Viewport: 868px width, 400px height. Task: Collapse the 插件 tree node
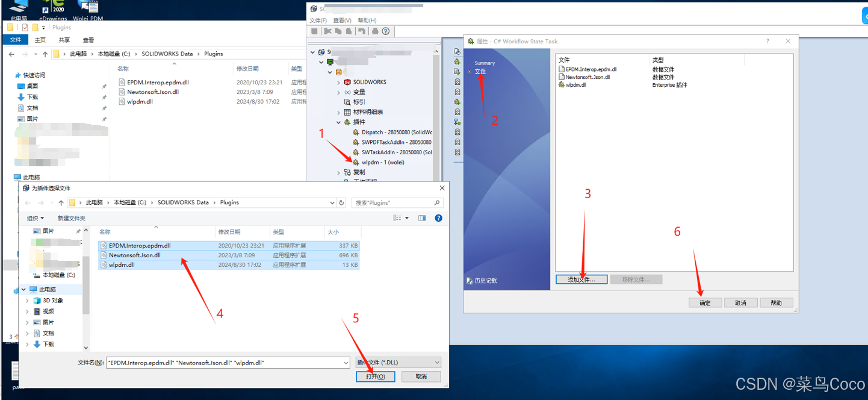point(338,122)
